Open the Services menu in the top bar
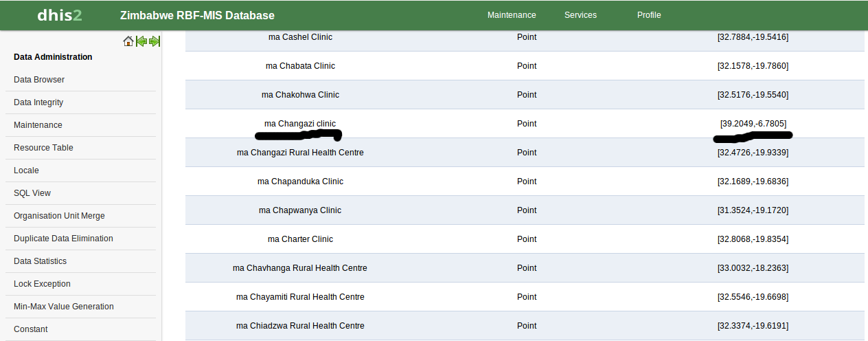This screenshot has height=341, width=868. pos(580,15)
